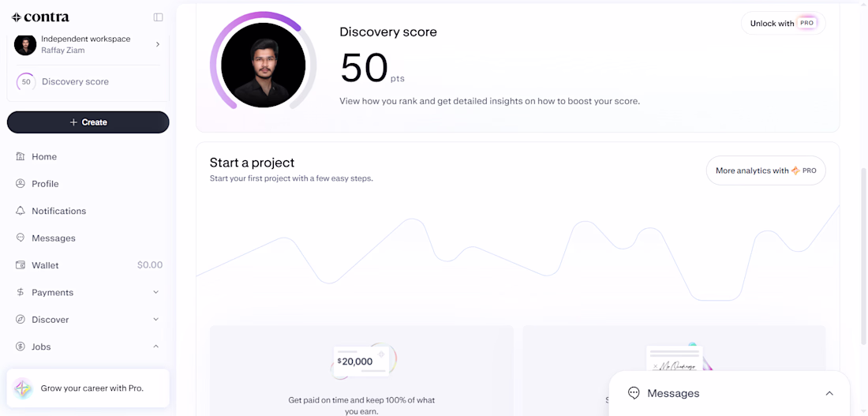The width and height of the screenshot is (868, 416).
Task: Open the sidebar Discovery score link
Action: (75, 81)
